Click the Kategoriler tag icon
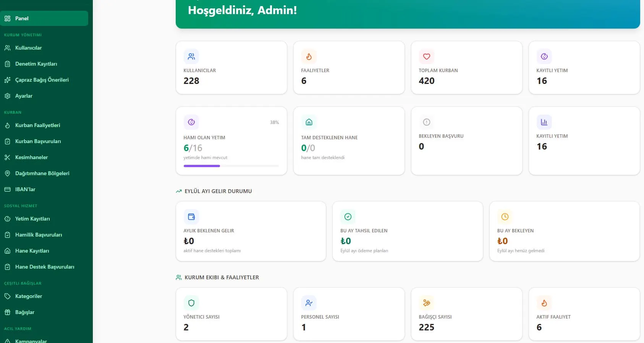This screenshot has height=343, width=644. (7, 296)
